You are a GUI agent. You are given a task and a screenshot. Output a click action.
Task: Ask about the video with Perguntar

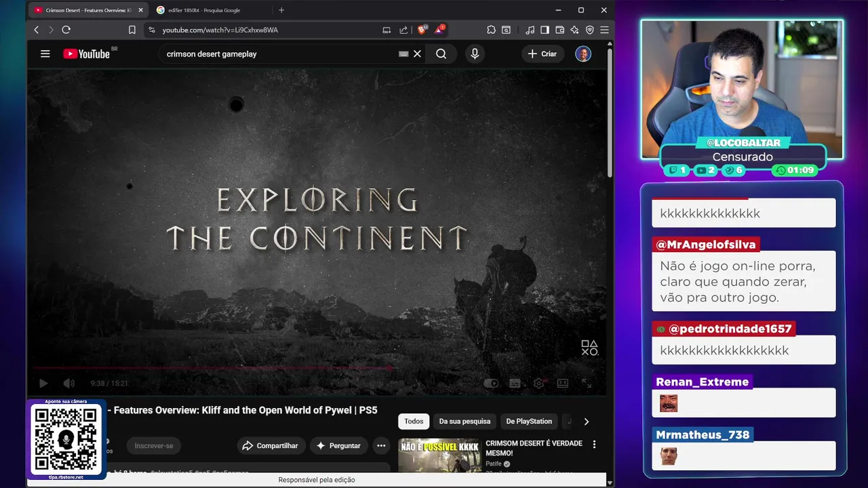338,446
